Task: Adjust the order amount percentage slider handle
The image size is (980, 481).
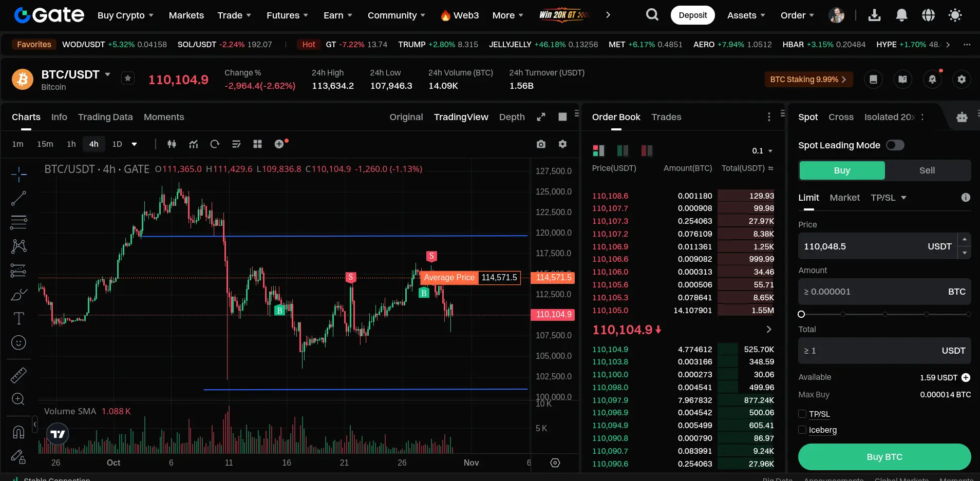Action: tap(801, 314)
